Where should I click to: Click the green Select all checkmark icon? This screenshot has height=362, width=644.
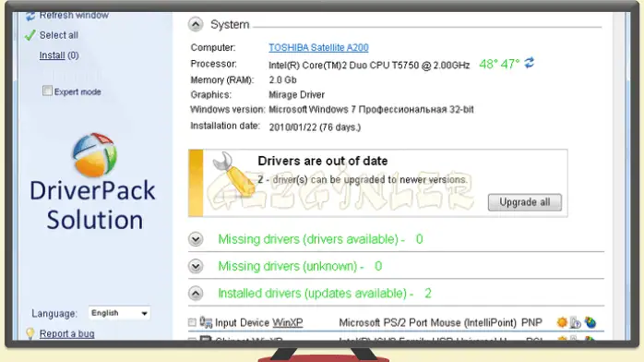coord(30,35)
